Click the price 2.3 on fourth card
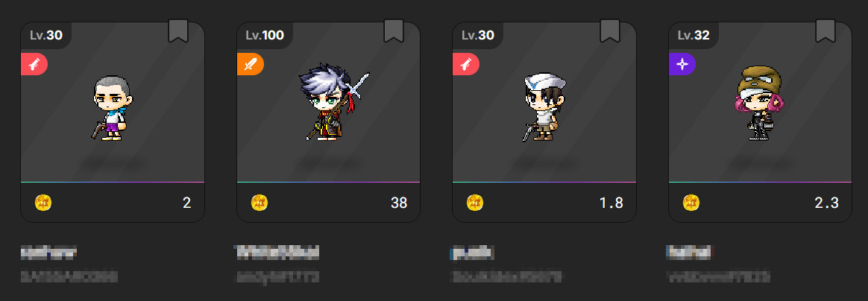This screenshot has width=868, height=301. [826, 203]
